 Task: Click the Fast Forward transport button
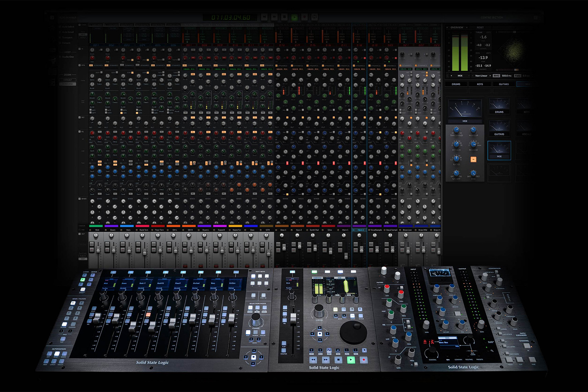click(x=274, y=17)
